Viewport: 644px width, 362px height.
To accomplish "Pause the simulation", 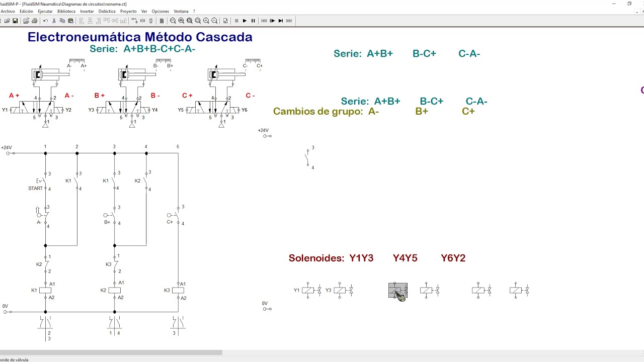I will point(253,21).
